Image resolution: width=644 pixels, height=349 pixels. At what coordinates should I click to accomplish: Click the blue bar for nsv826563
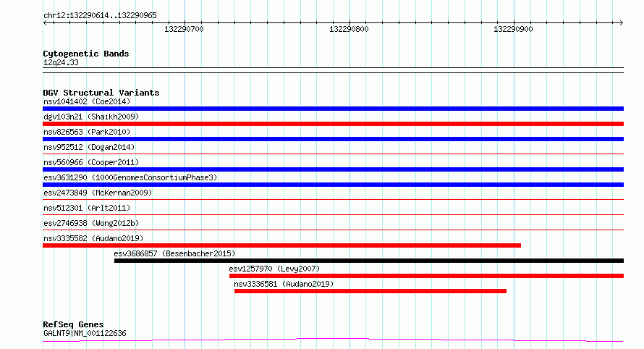333,139
